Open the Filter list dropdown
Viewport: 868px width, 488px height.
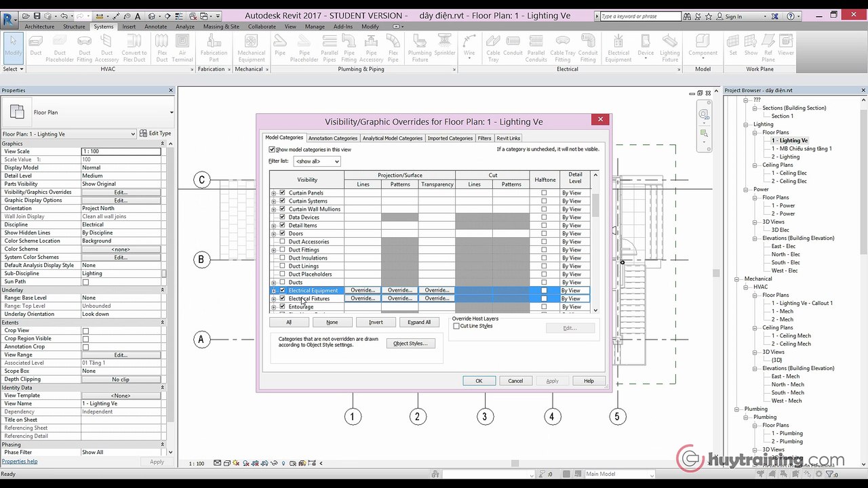[x=317, y=161]
